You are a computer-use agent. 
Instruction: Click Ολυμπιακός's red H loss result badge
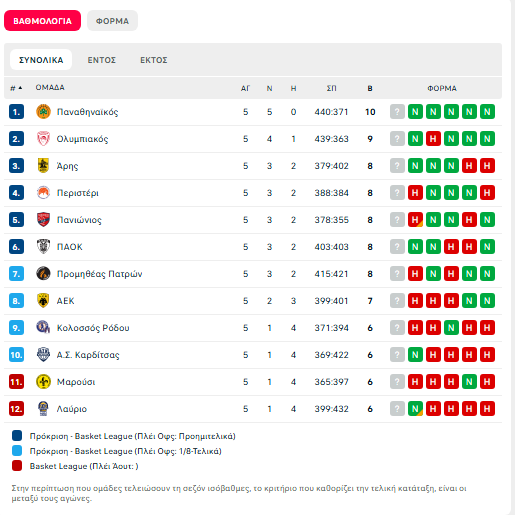coord(433,139)
